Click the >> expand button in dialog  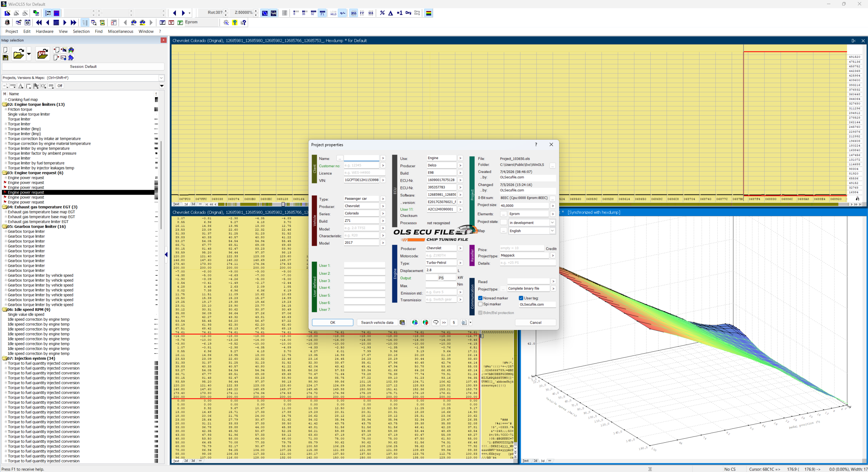pyautogui.click(x=444, y=322)
